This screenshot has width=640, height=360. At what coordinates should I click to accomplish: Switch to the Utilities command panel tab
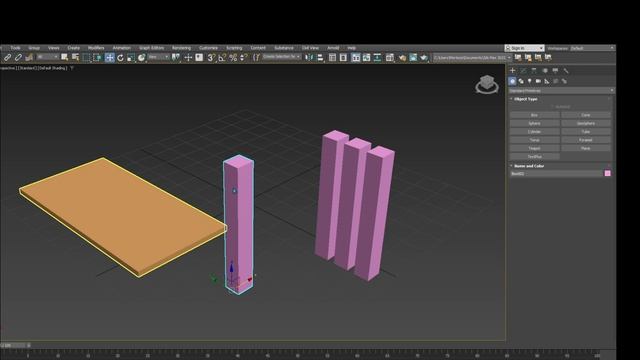pos(566,71)
